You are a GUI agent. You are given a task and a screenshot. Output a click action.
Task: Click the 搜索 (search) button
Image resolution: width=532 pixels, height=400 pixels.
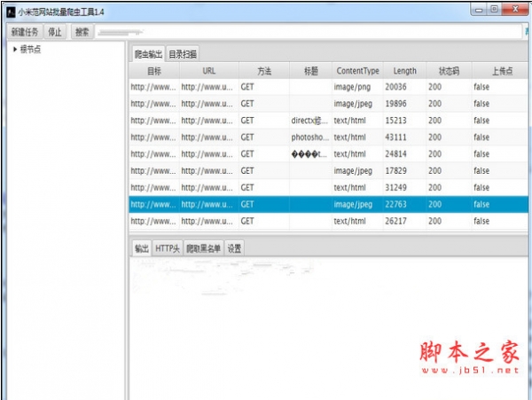(82, 31)
